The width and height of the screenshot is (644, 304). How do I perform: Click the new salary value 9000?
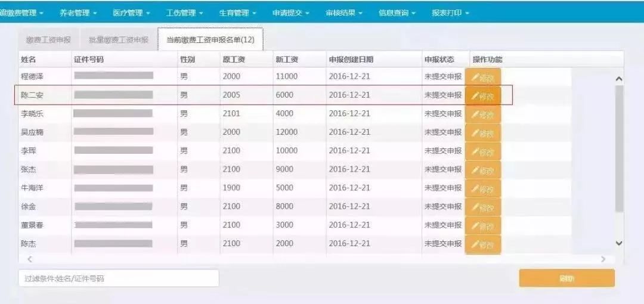[284, 169]
